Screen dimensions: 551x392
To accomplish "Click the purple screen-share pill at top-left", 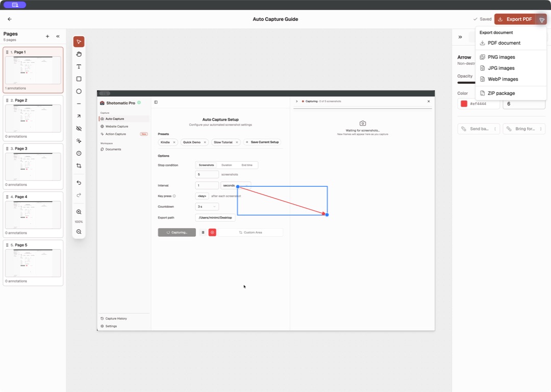I will tap(15, 5).
